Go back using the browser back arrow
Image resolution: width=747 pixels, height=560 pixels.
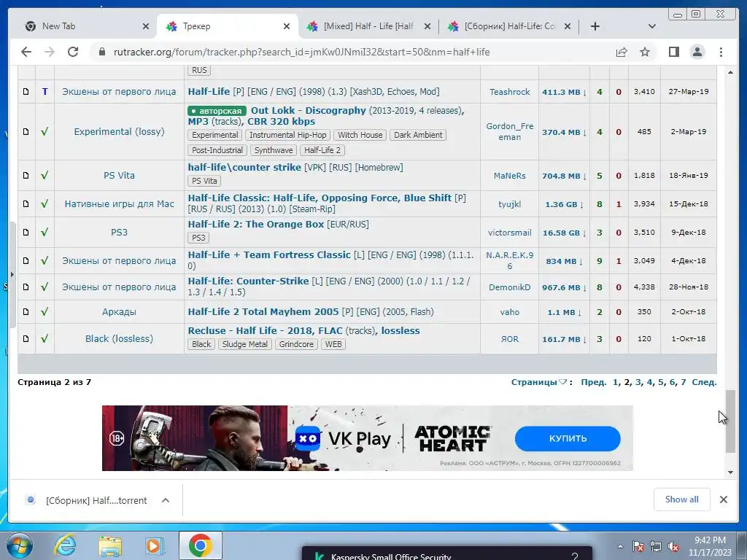point(26,52)
